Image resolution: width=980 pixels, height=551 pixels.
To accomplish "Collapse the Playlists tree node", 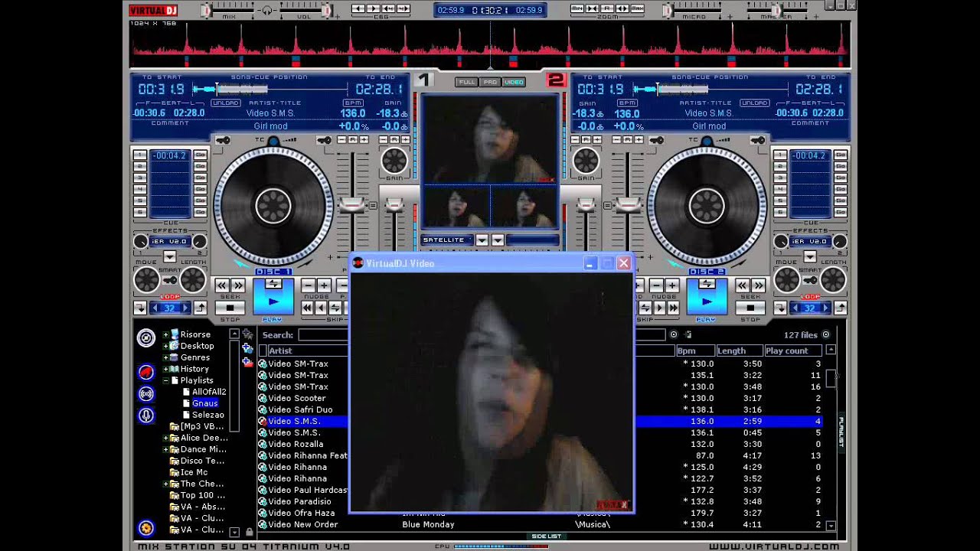I will [165, 380].
